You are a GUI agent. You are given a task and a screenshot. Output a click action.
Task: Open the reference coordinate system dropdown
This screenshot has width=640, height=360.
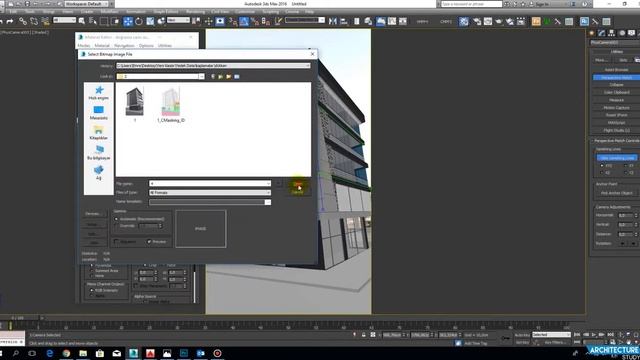pyautogui.click(x=178, y=20)
